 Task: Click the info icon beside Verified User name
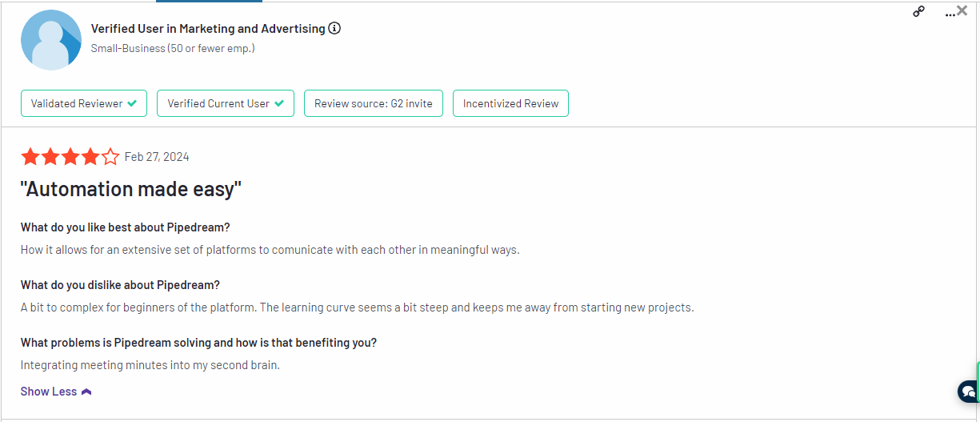pos(334,28)
